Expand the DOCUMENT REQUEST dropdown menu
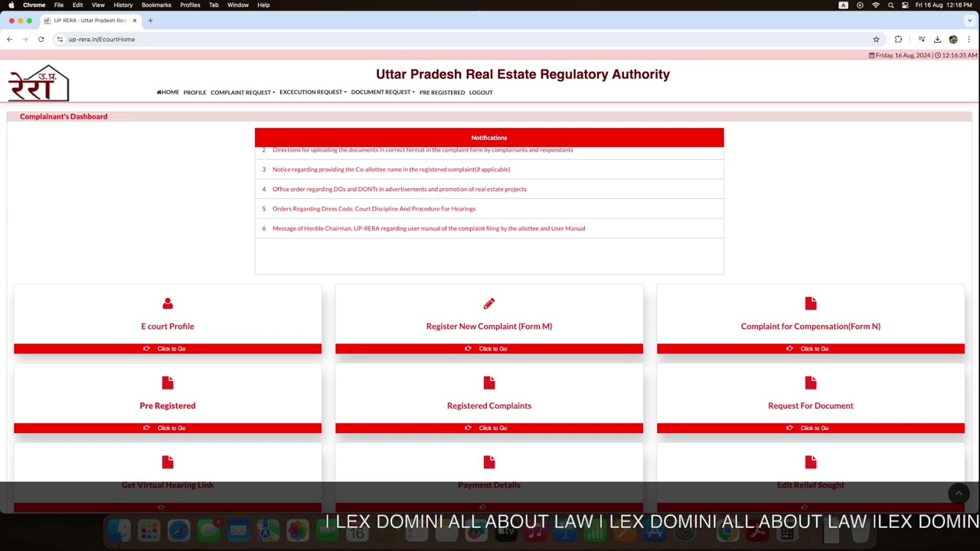 tap(383, 93)
